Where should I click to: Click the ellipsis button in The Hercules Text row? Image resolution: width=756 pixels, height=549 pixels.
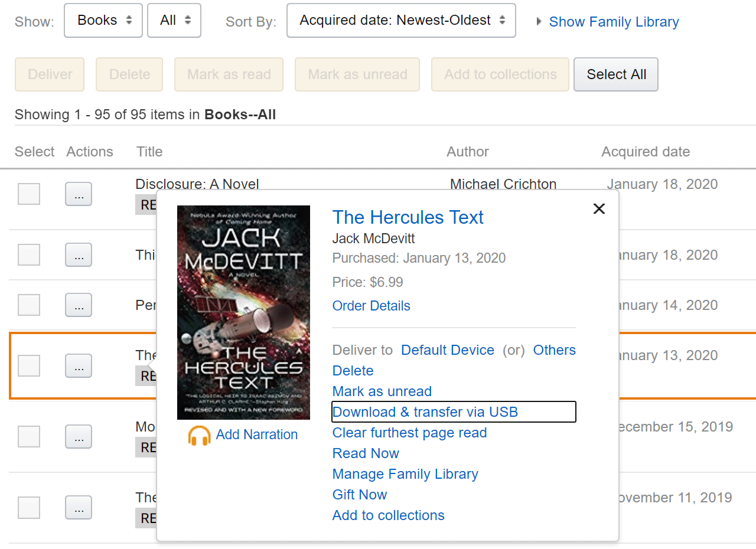click(79, 366)
